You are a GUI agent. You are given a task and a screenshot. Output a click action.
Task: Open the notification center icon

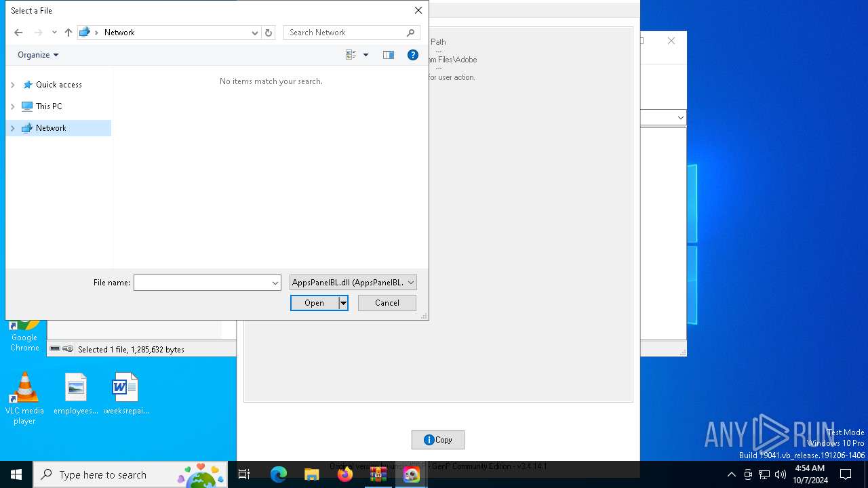846,474
